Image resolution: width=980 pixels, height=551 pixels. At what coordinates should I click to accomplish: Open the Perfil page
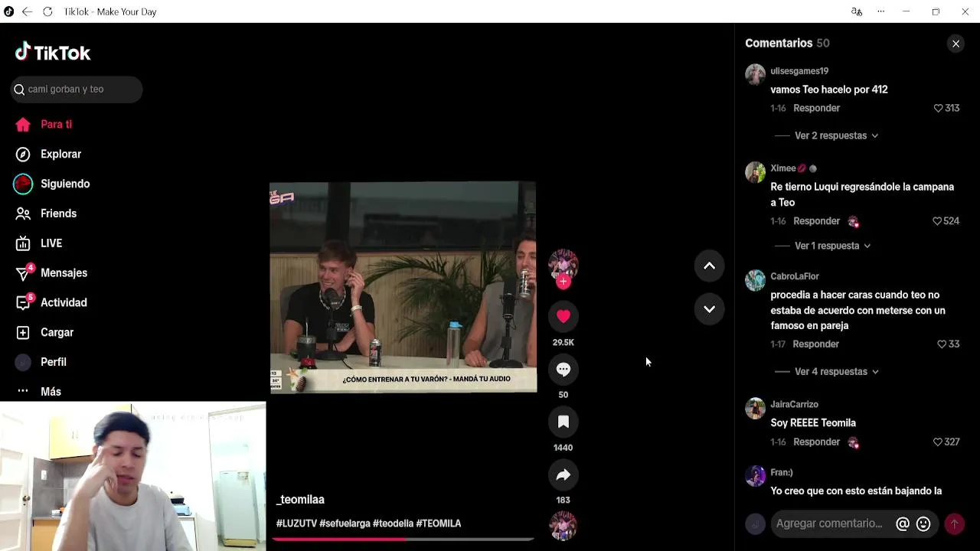(54, 362)
